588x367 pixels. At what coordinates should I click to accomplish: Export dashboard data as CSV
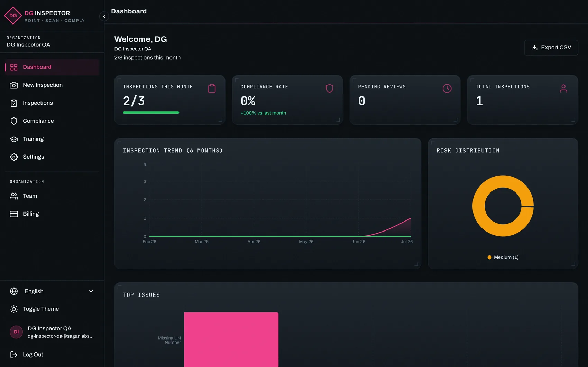(551, 48)
